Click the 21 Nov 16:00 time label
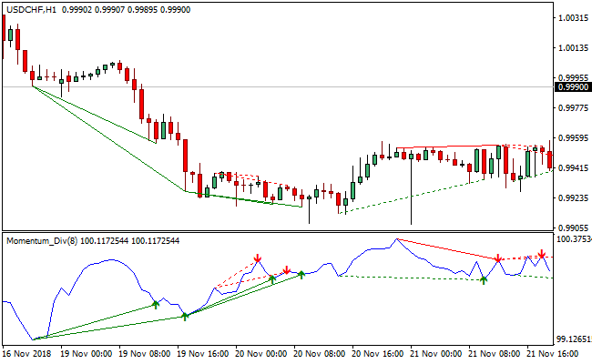This screenshot has width=592, height=364. [x=554, y=353]
